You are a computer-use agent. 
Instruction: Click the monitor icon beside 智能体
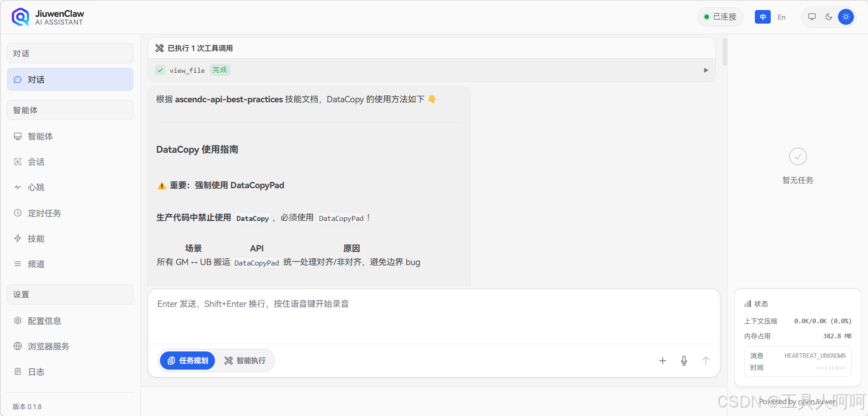[18, 136]
